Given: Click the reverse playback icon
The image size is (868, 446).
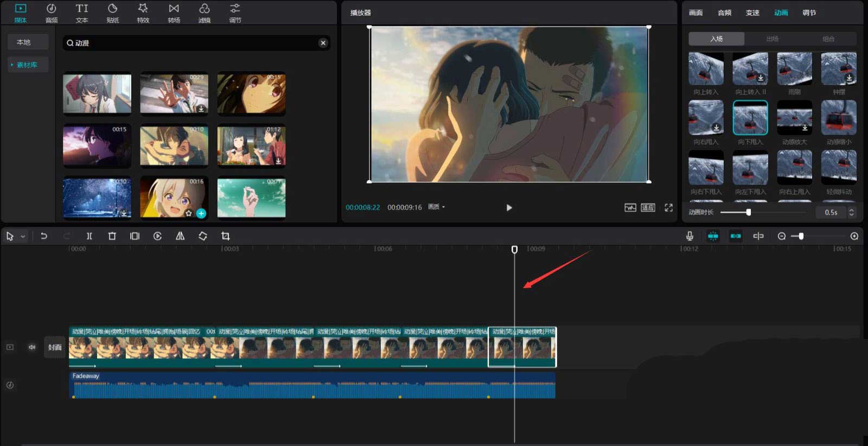Looking at the screenshot, I should point(157,236).
